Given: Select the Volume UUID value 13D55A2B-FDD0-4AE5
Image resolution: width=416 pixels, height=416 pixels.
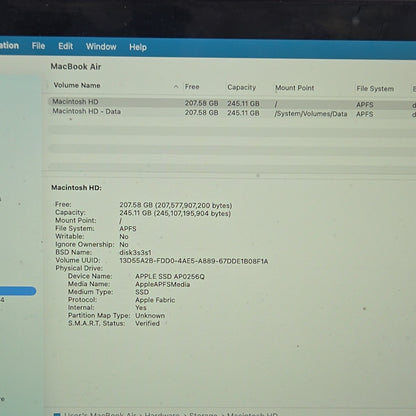Looking at the screenshot, I should (194, 261).
